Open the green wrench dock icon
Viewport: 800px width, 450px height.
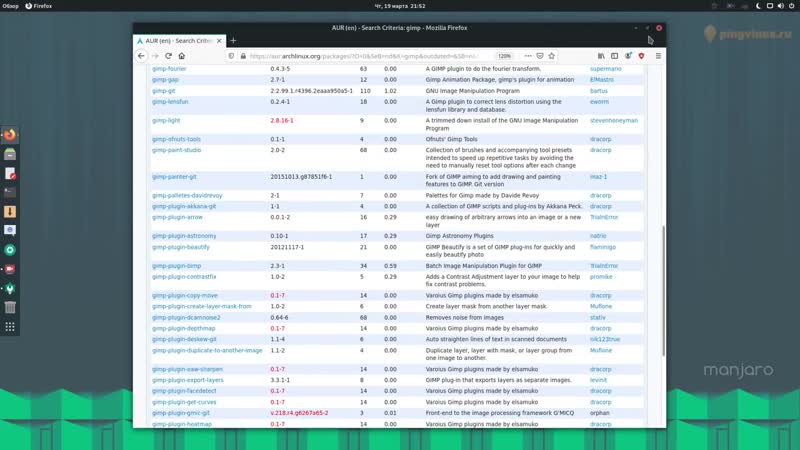click(10, 288)
